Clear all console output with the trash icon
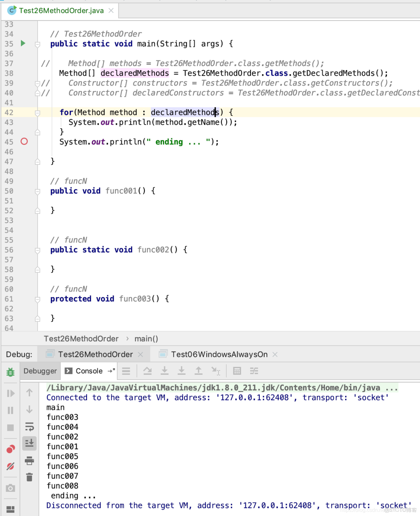The image size is (420, 516). [x=29, y=477]
